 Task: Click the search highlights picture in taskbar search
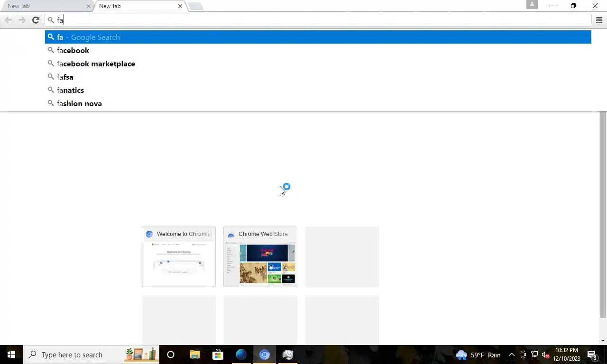click(x=141, y=354)
